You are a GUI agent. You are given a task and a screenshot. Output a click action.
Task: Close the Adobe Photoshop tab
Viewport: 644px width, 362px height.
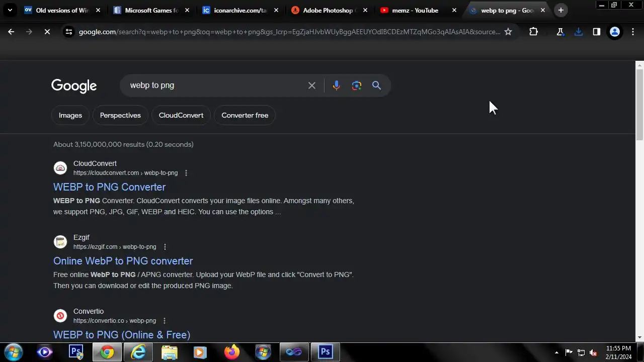point(365,10)
